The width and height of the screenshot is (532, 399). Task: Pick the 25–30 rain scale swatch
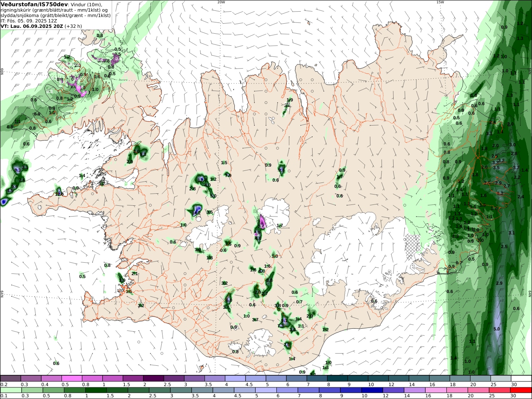click(x=500, y=390)
